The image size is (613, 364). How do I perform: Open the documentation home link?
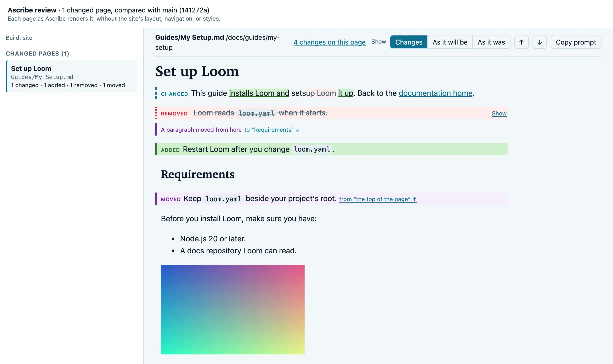[435, 93]
